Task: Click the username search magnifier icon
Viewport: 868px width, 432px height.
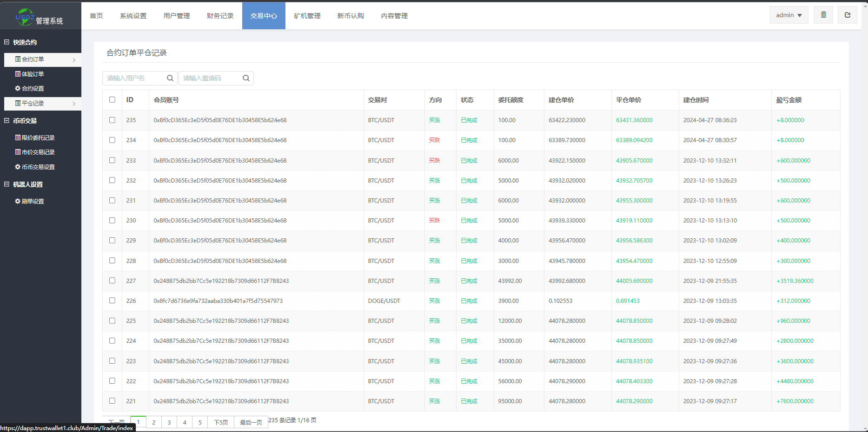Action: click(170, 78)
